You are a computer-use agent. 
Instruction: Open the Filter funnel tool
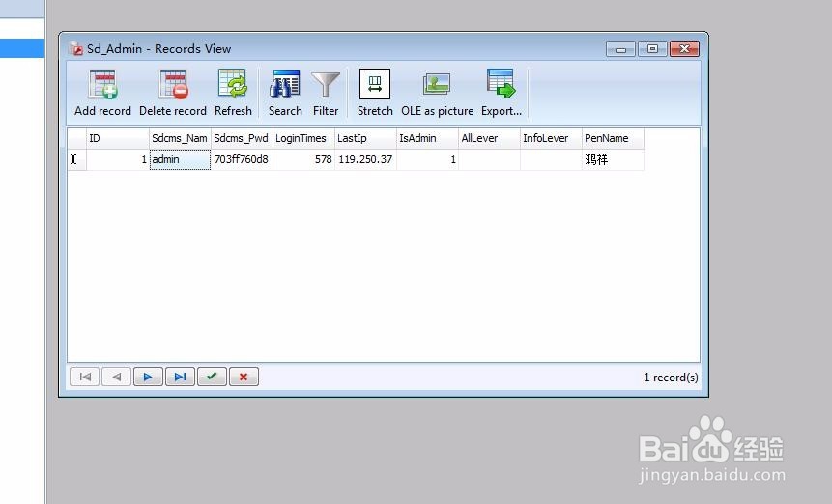(326, 94)
